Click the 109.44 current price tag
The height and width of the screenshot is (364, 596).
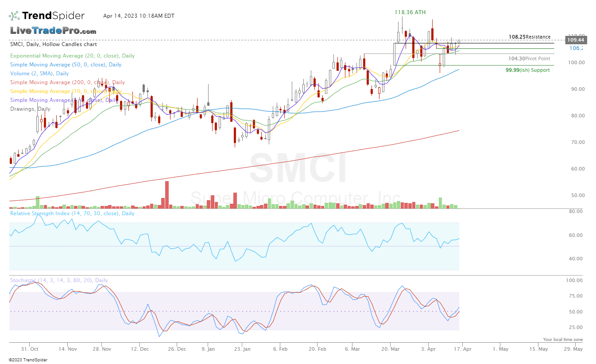[575, 40]
